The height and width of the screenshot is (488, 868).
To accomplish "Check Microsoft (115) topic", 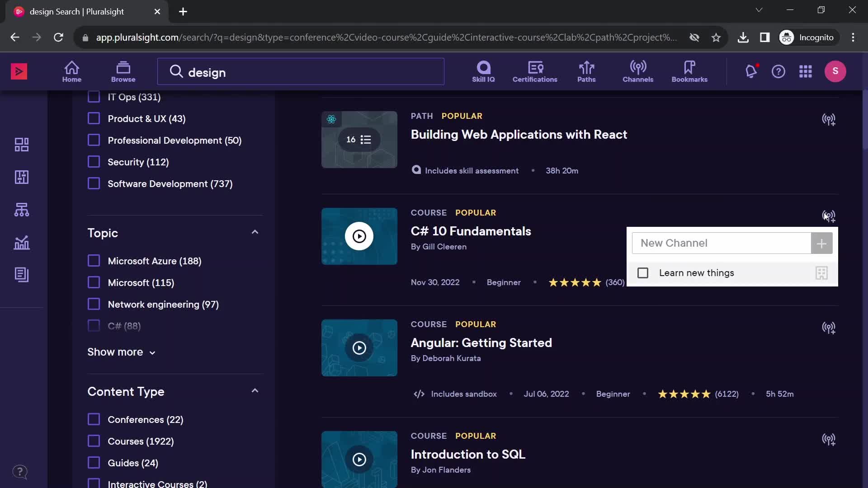I will coord(94,282).
